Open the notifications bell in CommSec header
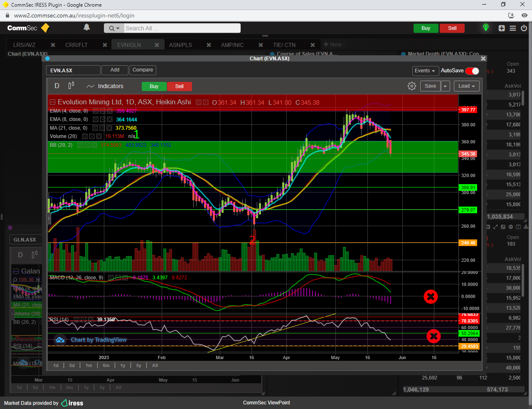The height and width of the screenshot is (409, 532). click(86, 27)
